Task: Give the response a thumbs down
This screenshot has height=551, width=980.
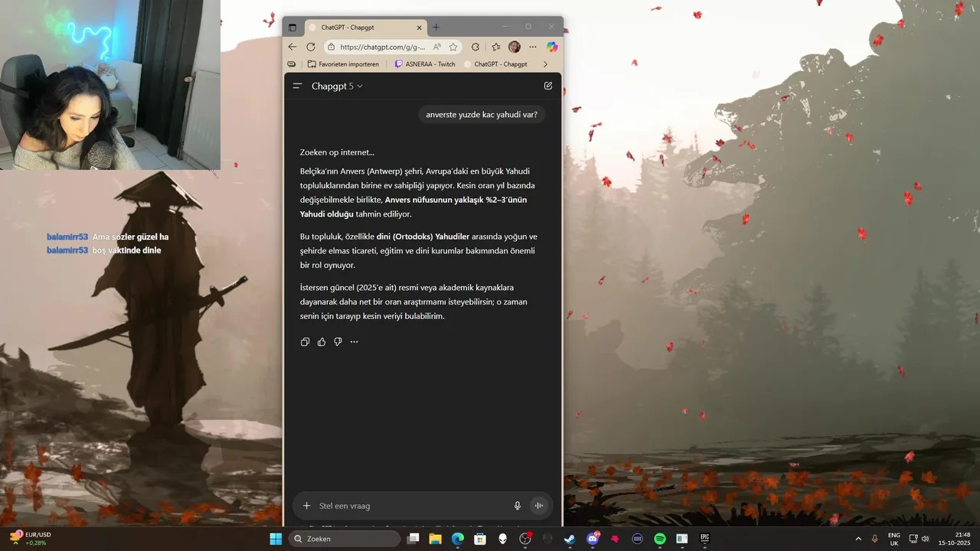Action: [x=338, y=342]
